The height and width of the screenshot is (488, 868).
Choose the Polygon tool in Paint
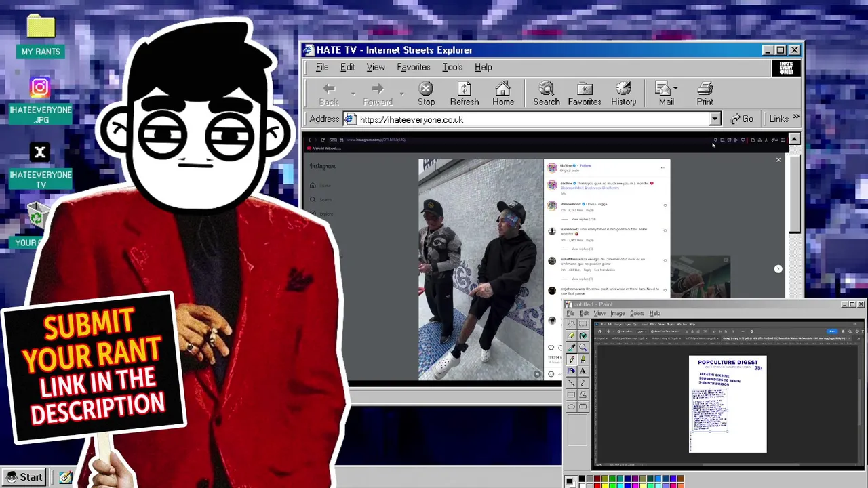click(583, 394)
